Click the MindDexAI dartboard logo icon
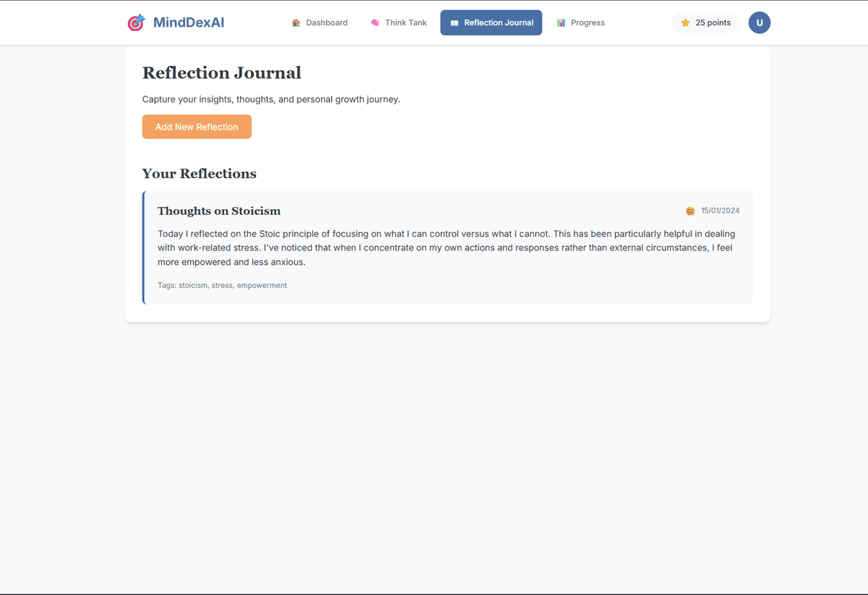Screen dimensions: 868x595 (136, 22)
